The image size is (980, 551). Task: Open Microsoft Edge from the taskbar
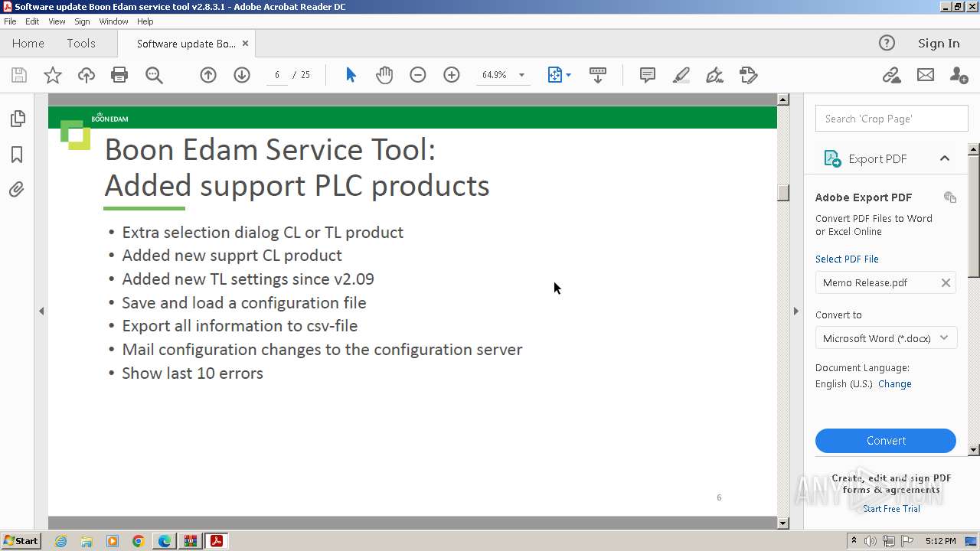point(165,541)
